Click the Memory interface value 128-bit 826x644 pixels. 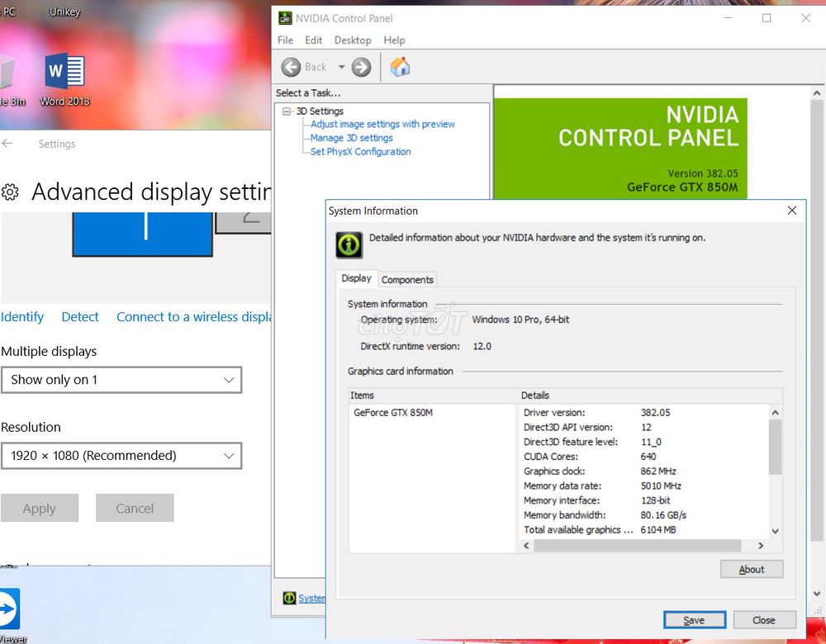point(655,500)
